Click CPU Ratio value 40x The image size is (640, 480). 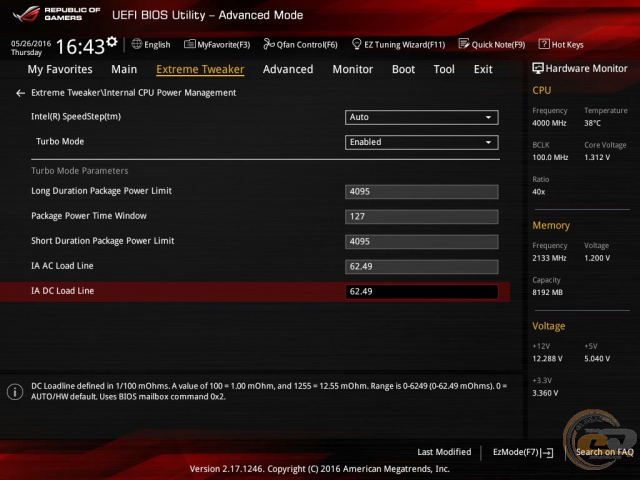click(x=538, y=192)
